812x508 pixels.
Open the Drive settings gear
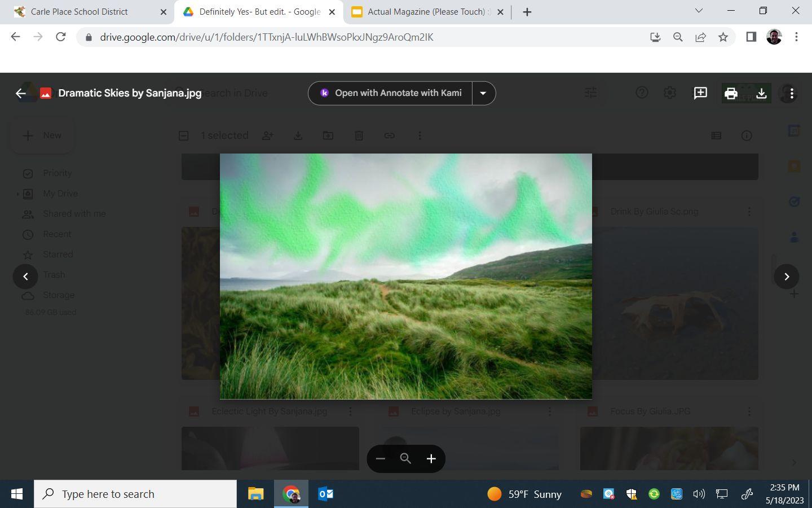point(670,93)
